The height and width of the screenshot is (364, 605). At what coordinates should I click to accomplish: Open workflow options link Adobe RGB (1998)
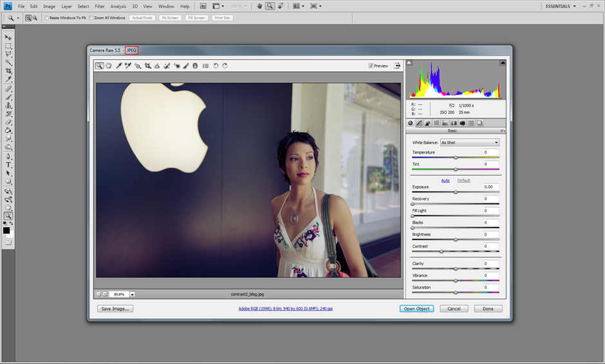pyautogui.click(x=286, y=309)
